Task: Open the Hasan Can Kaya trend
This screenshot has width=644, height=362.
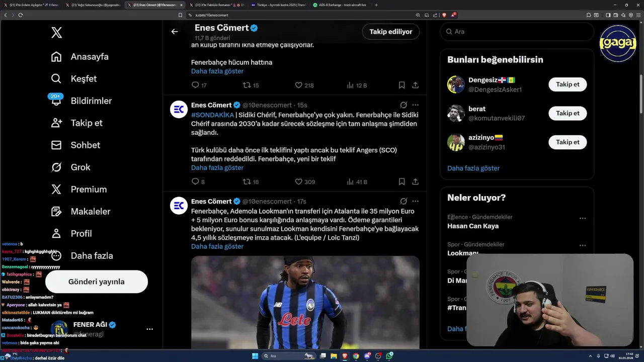Action: [473, 226]
